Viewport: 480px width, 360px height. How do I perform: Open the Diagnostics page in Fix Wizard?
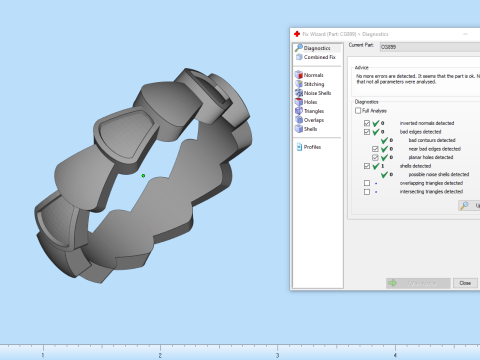coord(317,48)
